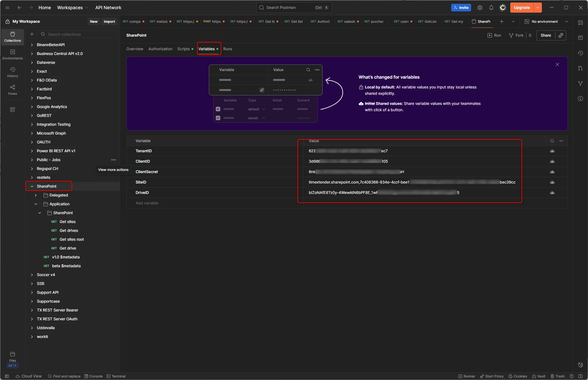Click the Import button
This screenshot has width=588, height=380.
(109, 21)
